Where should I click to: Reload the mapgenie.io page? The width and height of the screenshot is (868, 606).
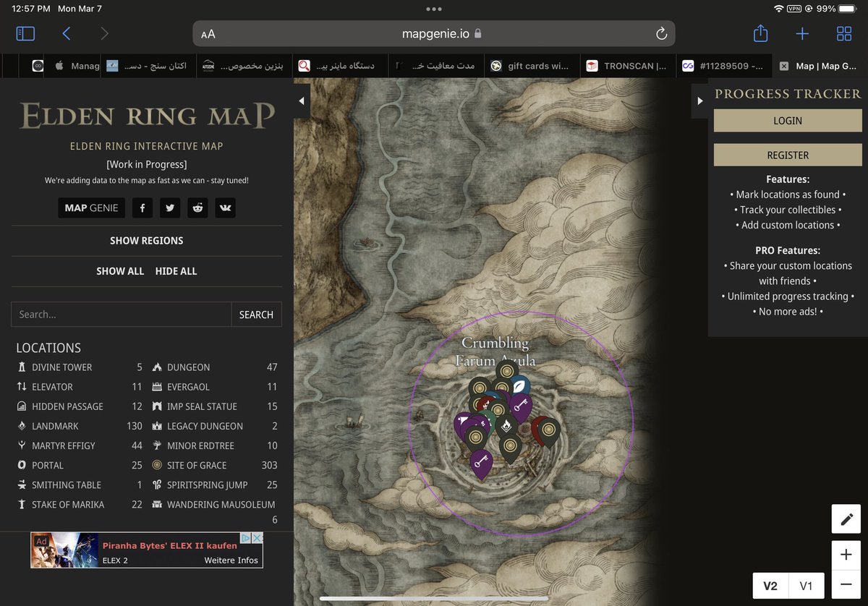click(x=660, y=34)
